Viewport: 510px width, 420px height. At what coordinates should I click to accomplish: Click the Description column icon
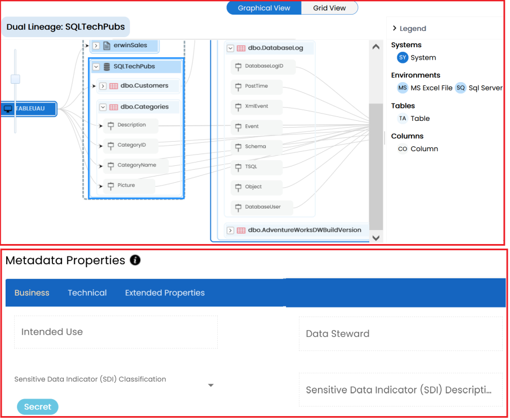(x=110, y=126)
